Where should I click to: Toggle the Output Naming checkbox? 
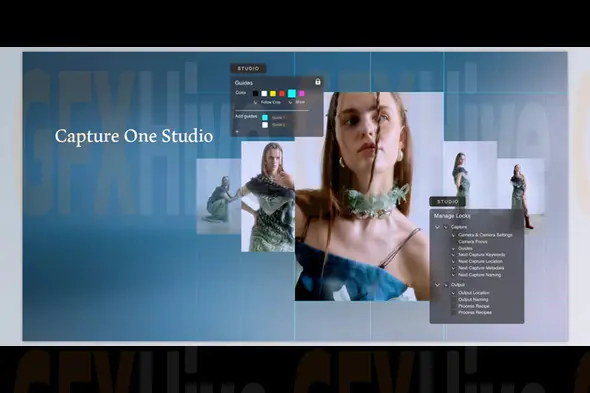coord(453,300)
